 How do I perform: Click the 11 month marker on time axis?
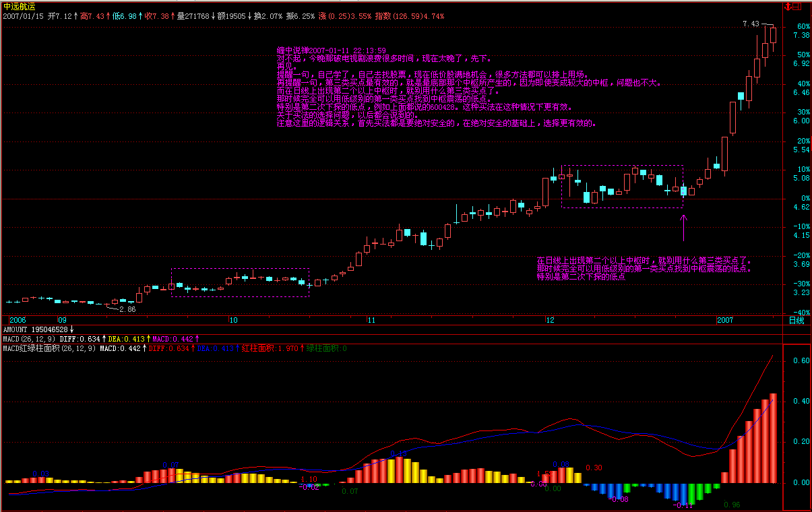(371, 320)
